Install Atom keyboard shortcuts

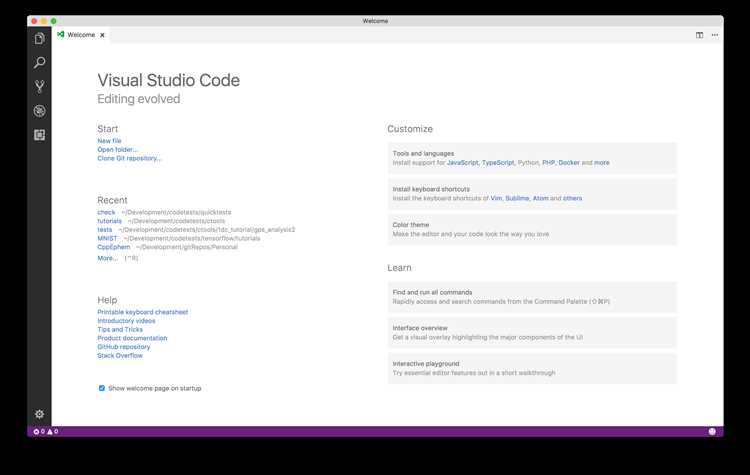coord(540,198)
